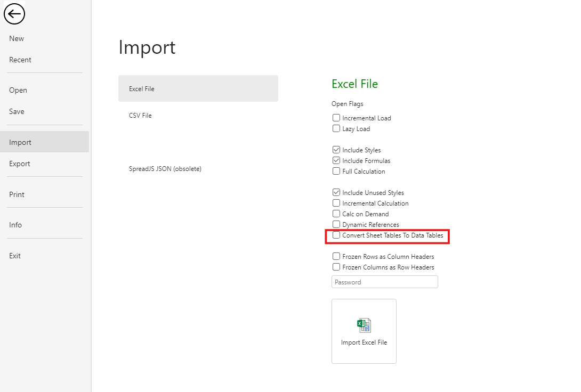Tick the Lazy Load checkbox
This screenshot has height=392, width=581.
[336, 128]
